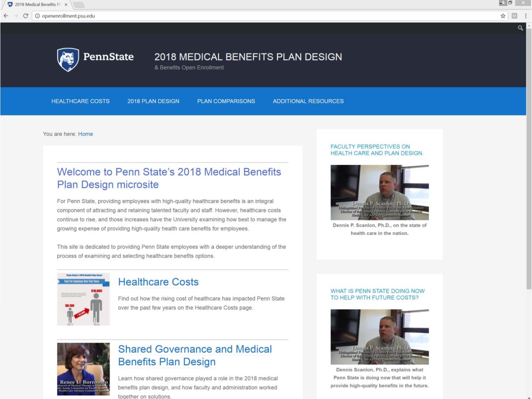Click the Chrome user profile button

point(503,3)
